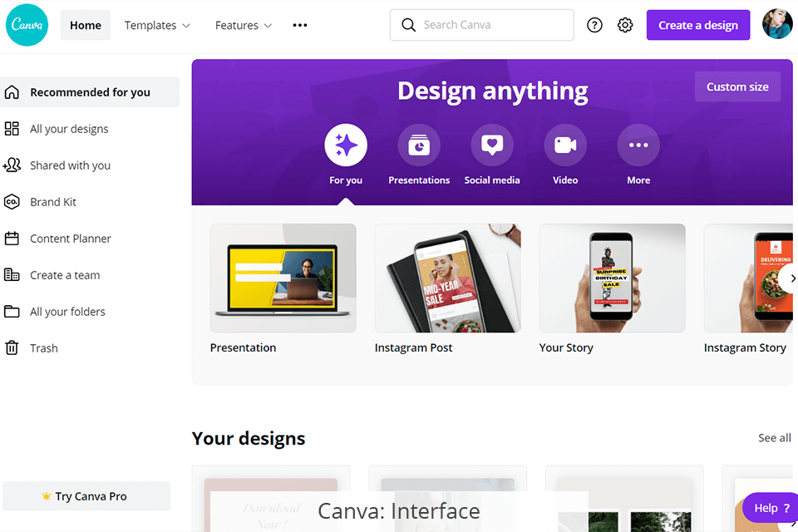798x532 pixels.
Task: Click the home icon beside Recommended
Action: click(12, 92)
